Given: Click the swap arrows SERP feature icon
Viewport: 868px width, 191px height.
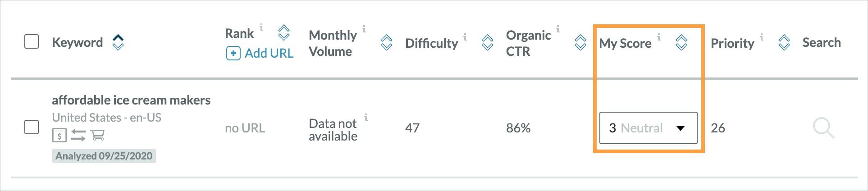Looking at the screenshot, I should tap(78, 135).
